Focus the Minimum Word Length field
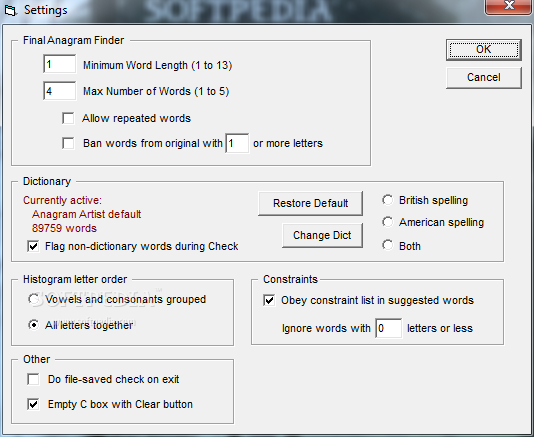 (x=60, y=64)
